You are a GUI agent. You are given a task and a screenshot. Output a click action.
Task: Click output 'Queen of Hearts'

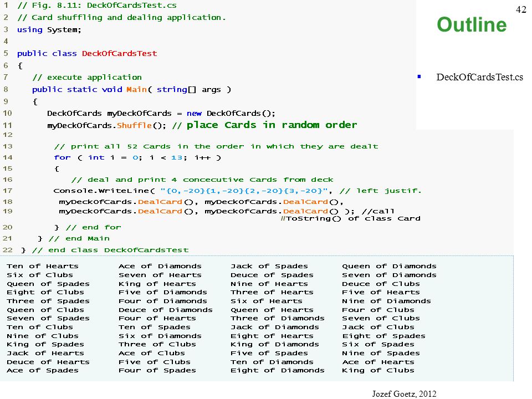point(272,310)
